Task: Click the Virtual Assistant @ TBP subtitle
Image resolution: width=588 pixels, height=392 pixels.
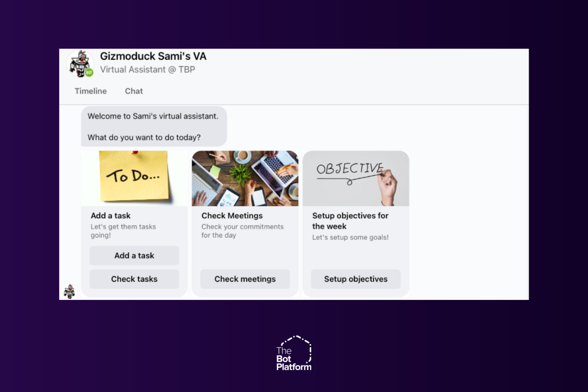Action: 147,70
